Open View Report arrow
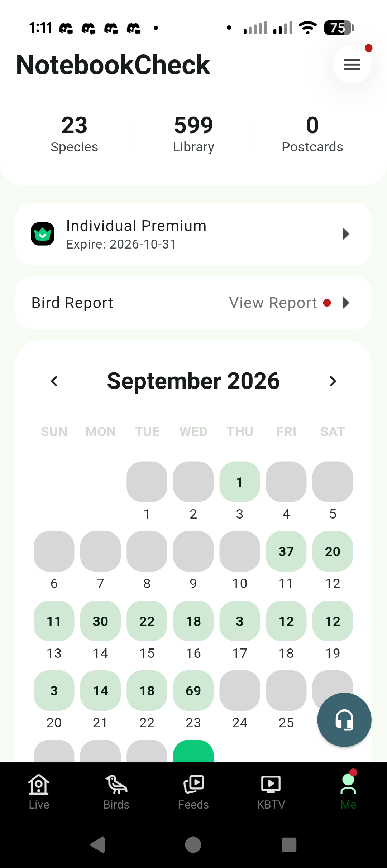The height and width of the screenshot is (868, 387). (346, 303)
